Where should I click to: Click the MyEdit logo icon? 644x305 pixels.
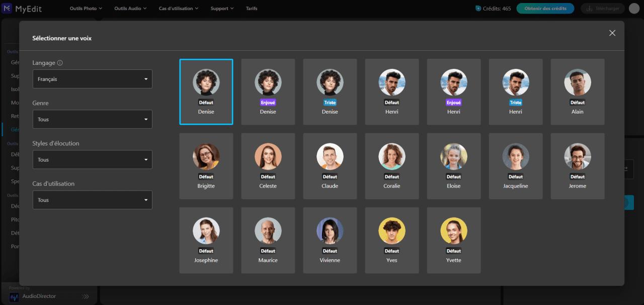(x=8, y=9)
